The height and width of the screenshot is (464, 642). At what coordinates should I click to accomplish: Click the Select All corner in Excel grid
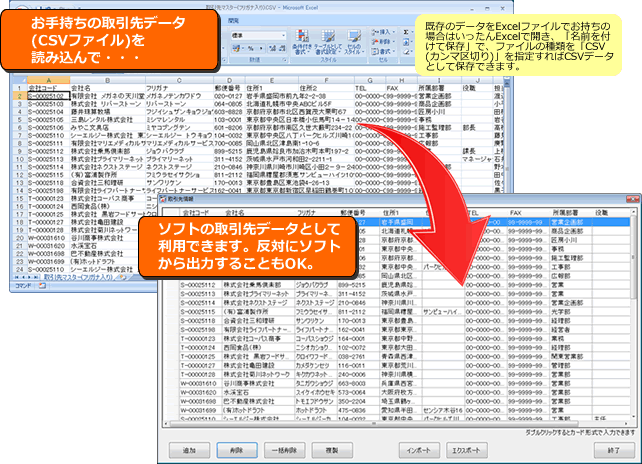18,80
